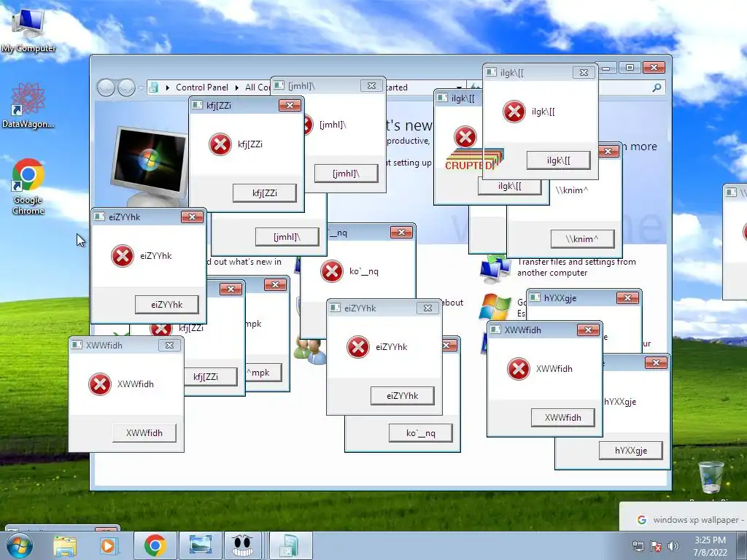Click the volume speaker tray icon
Screen dimensions: 747x560
673,546
